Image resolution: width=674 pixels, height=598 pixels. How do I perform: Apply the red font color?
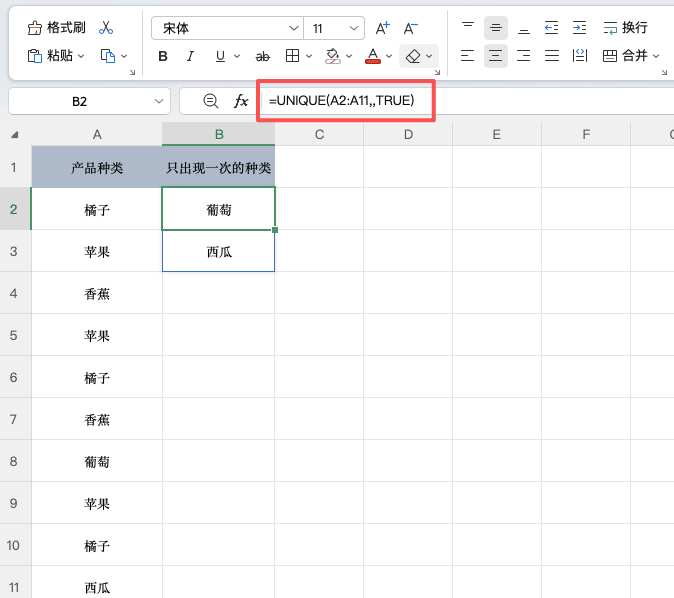373,56
